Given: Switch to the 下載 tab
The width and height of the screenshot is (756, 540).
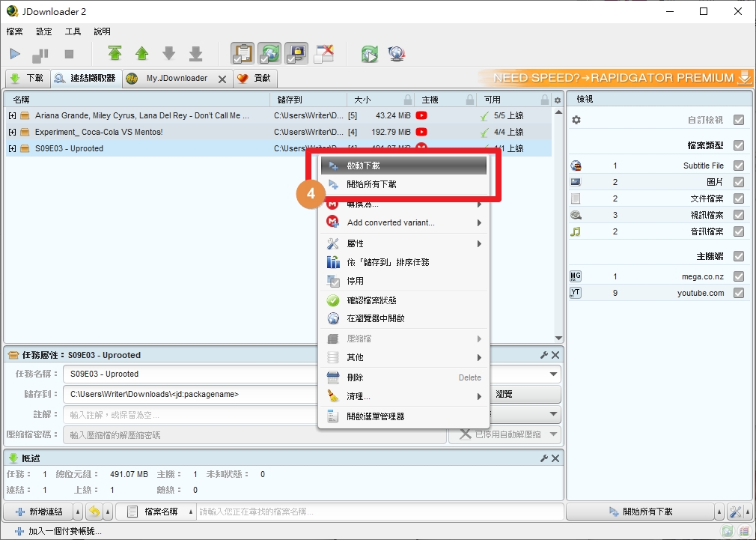Looking at the screenshot, I should pyautogui.click(x=28, y=78).
